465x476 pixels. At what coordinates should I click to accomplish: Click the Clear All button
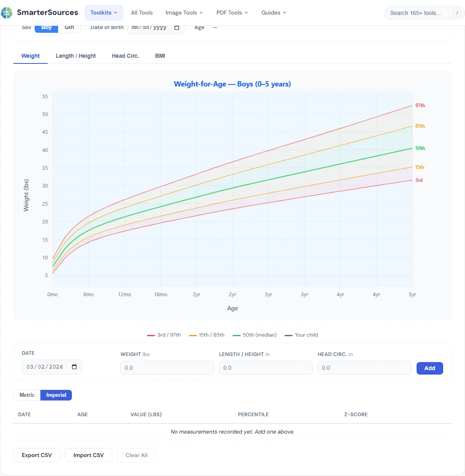[x=136, y=455]
